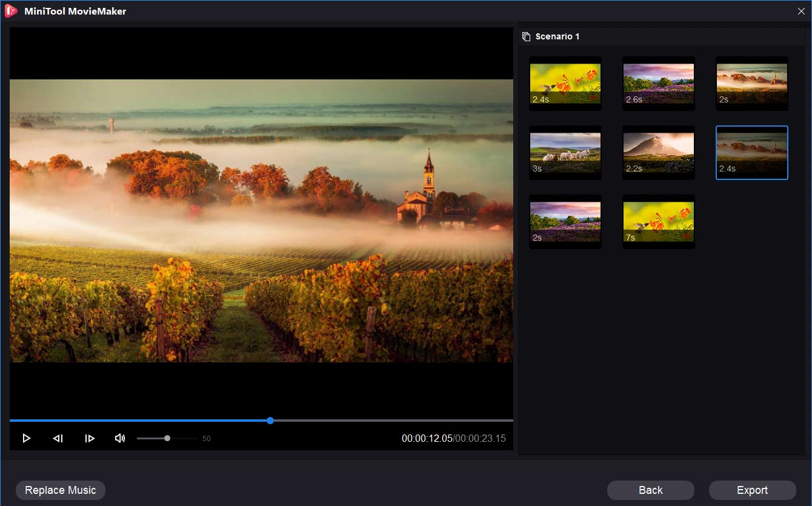The image size is (812, 506).
Task: Click the MiniTool MovieMaker logo icon
Action: click(10, 10)
